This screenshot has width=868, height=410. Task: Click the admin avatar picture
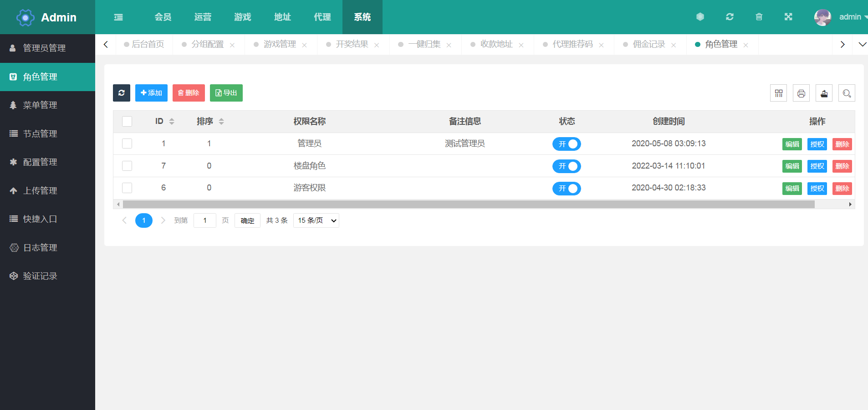click(x=822, y=17)
